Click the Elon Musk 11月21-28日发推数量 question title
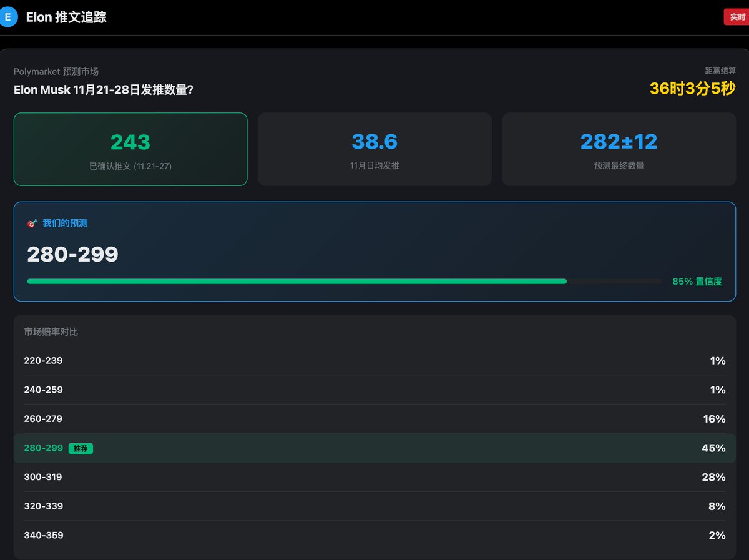The width and height of the screenshot is (749, 560). 104,90
